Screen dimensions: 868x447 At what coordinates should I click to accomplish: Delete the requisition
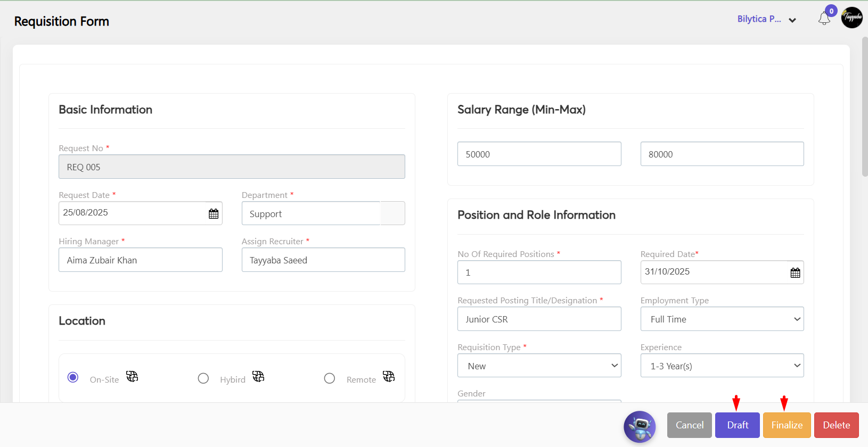[837, 425]
